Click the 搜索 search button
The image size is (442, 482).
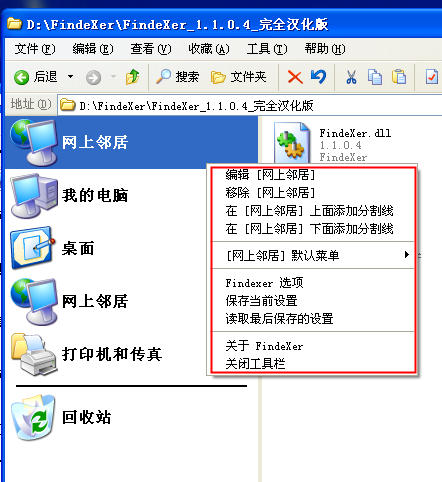(x=177, y=77)
